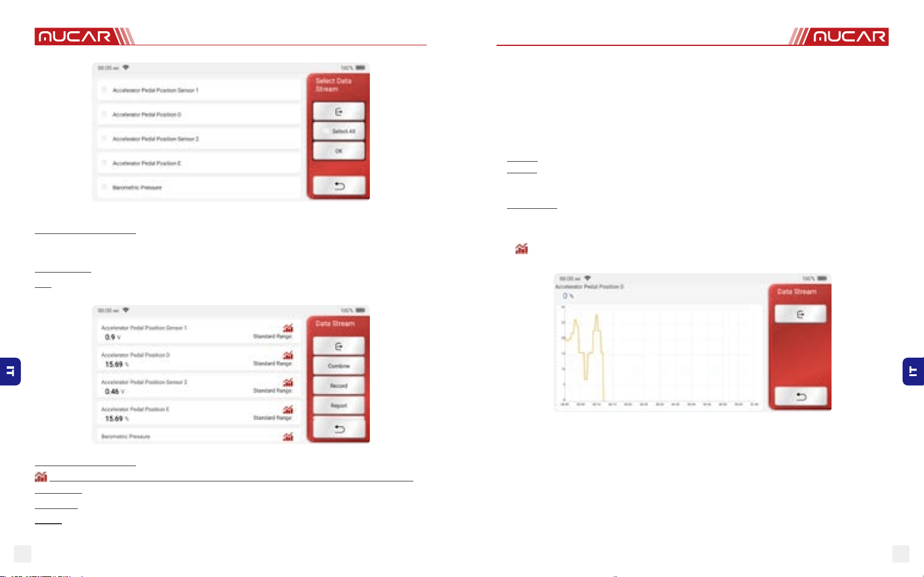Image resolution: width=924 pixels, height=577 pixels.
Task: Tick the Accelerator Pedal Position E checkbox
Action: pyautogui.click(x=104, y=163)
